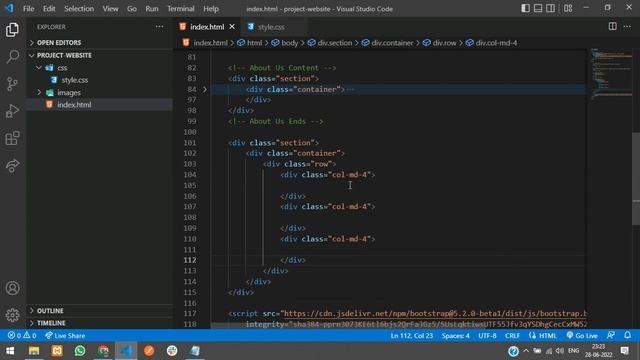This screenshot has width=640, height=360.
Task: Open the Edit menu
Action: coord(49,9)
